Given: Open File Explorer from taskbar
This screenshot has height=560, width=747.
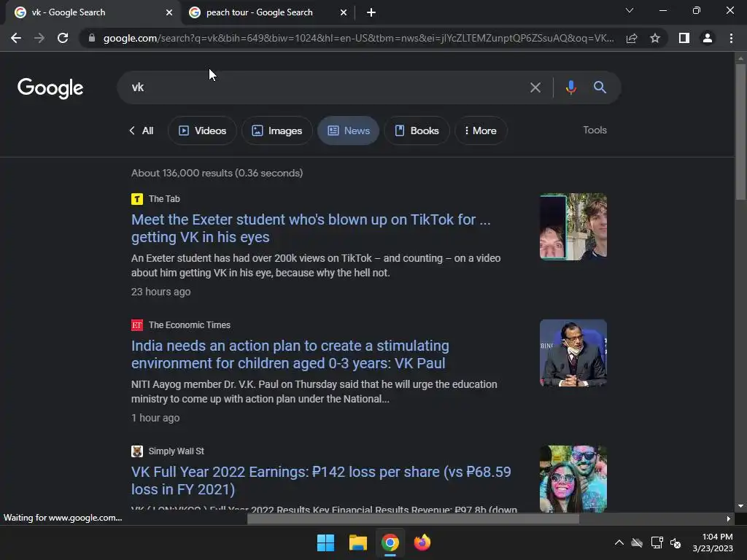Looking at the screenshot, I should pyautogui.click(x=357, y=542).
